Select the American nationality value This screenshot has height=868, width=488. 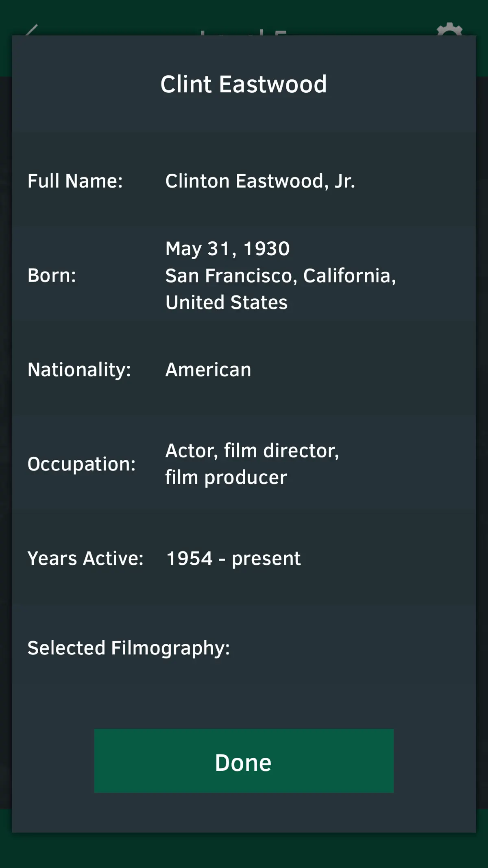[208, 370]
